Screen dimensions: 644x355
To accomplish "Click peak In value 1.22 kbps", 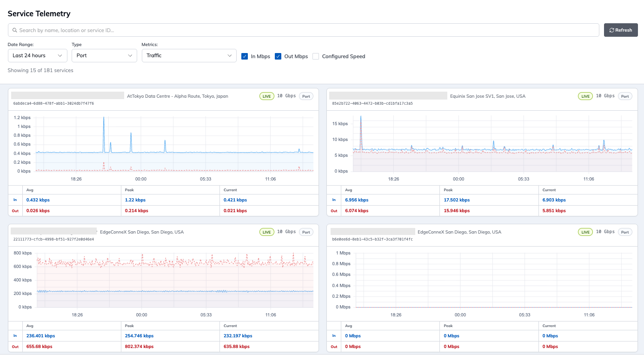I will (x=135, y=200).
